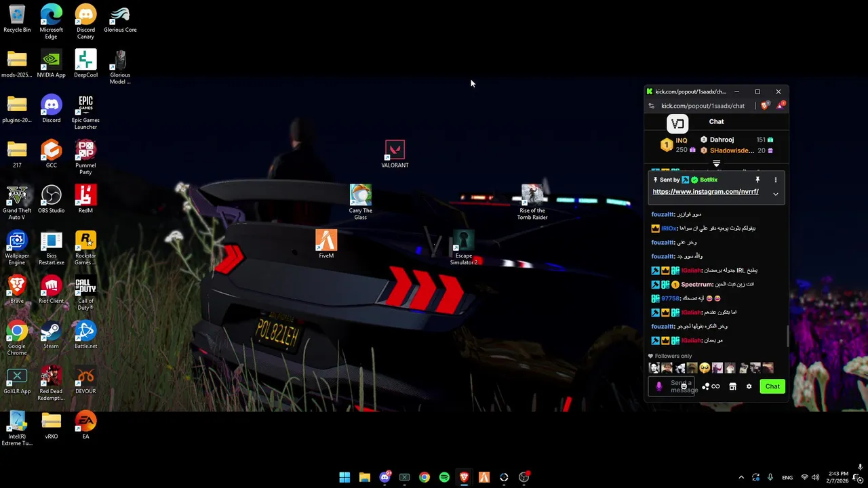Open the Recycle Bin desktop icon

coord(17,18)
